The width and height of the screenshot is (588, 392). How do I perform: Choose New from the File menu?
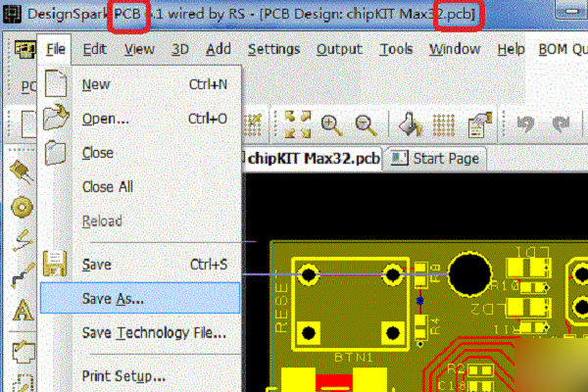[x=140, y=84]
